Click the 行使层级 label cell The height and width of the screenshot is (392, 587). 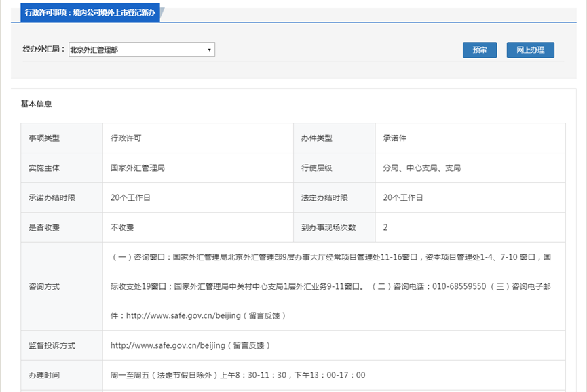point(335,168)
